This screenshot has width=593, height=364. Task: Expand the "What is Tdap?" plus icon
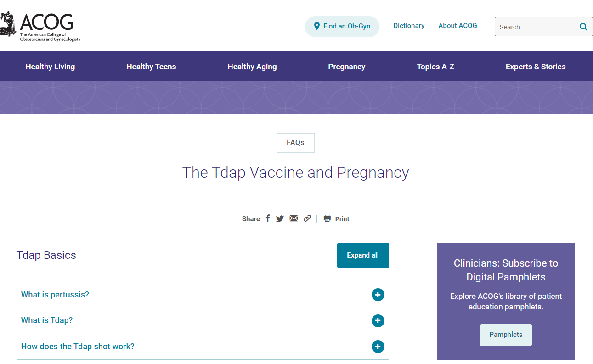(x=378, y=321)
